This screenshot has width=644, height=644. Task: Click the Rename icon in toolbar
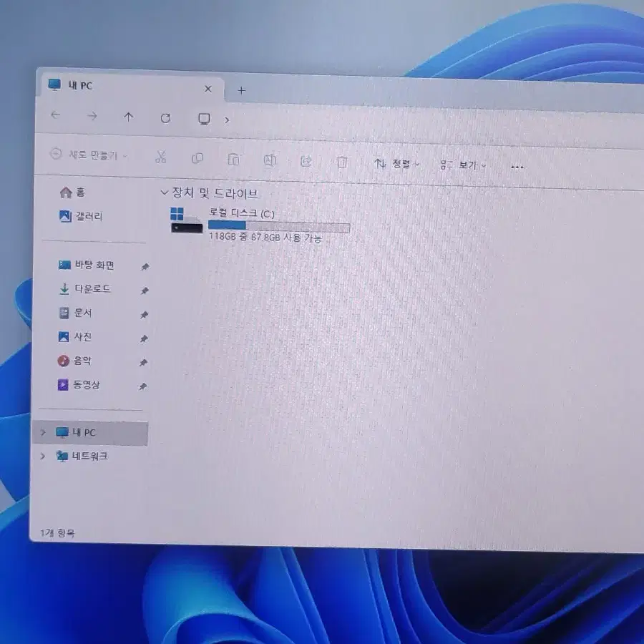pyautogui.click(x=270, y=160)
